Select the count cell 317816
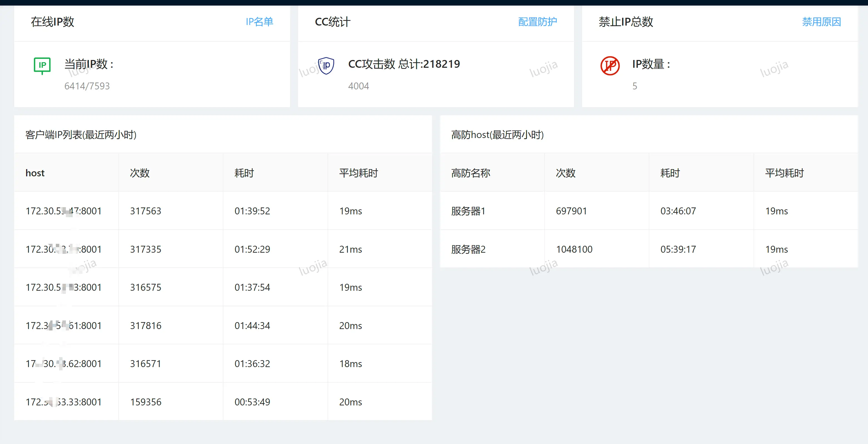This screenshot has width=868, height=444. 146,326
